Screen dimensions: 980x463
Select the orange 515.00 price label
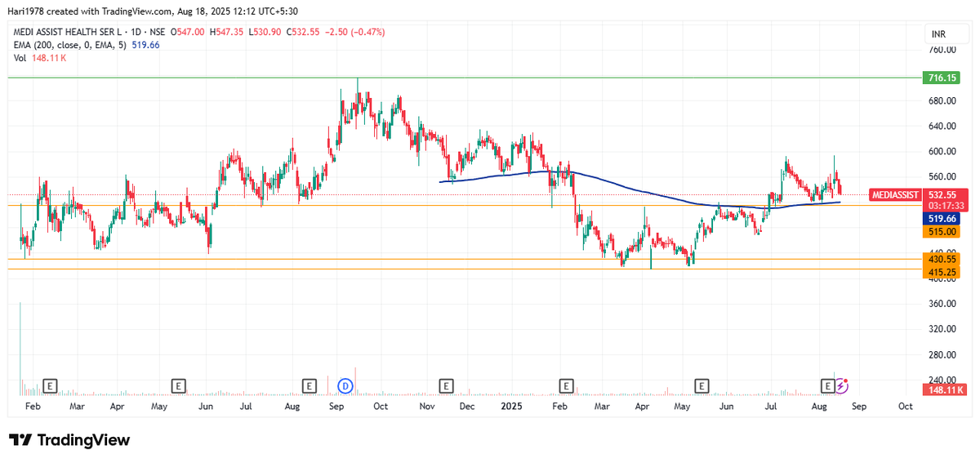coord(942,232)
